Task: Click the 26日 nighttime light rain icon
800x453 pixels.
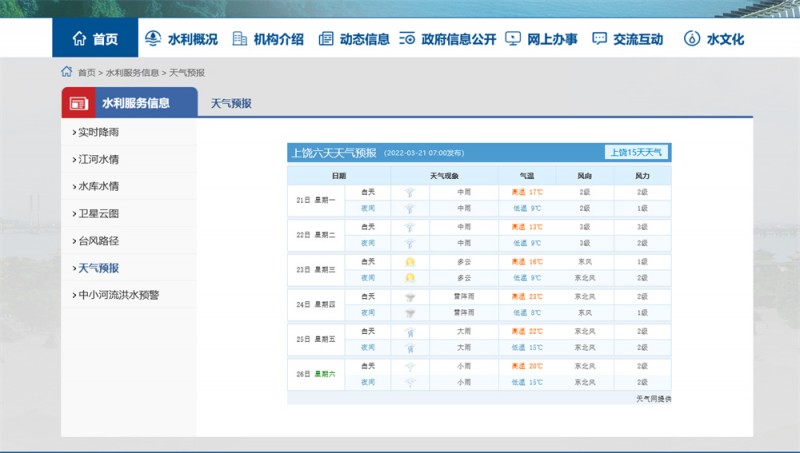Action: click(410, 382)
